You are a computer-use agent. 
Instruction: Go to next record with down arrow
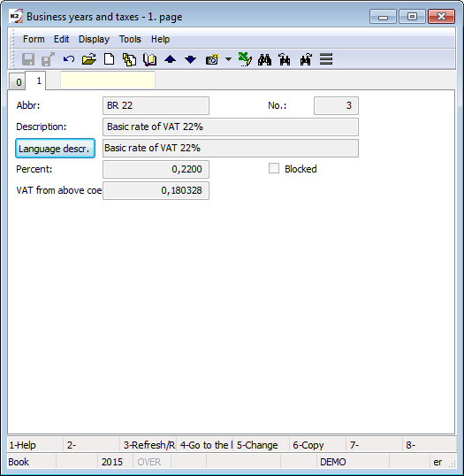190,59
